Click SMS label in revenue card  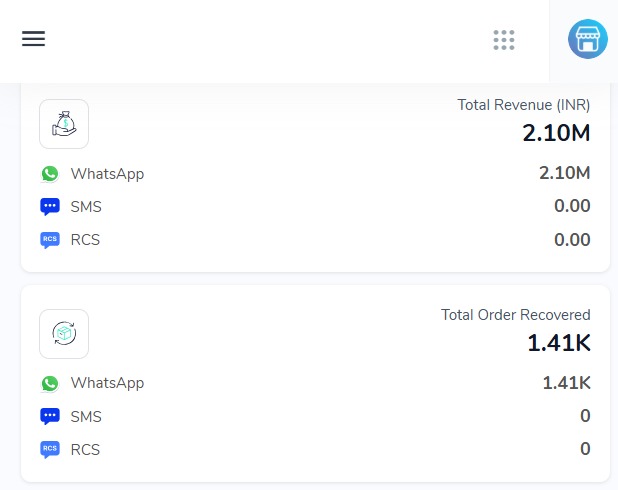pyautogui.click(x=86, y=207)
